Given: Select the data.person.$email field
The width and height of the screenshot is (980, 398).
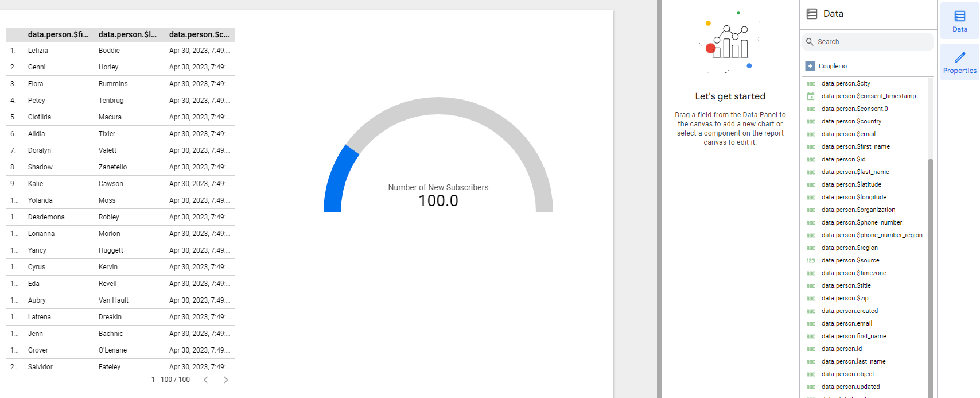Looking at the screenshot, I should coord(848,134).
